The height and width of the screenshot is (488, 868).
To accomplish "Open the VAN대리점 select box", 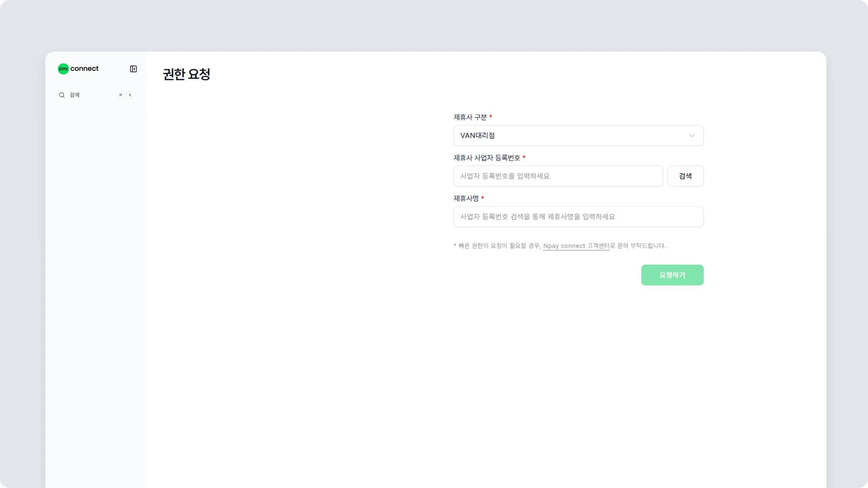I will 568,136.
